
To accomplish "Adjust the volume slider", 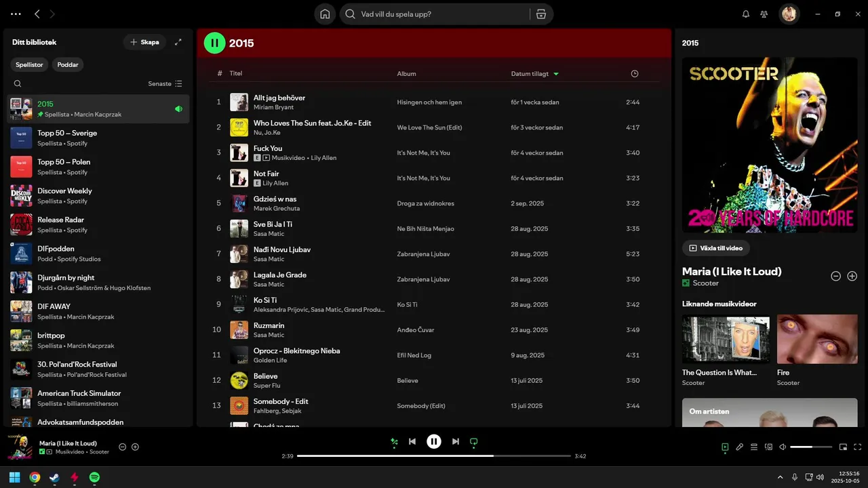I will tap(811, 447).
